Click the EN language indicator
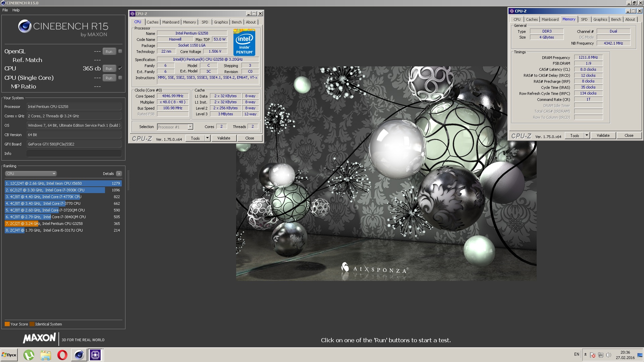644x362 pixels. coord(577,354)
